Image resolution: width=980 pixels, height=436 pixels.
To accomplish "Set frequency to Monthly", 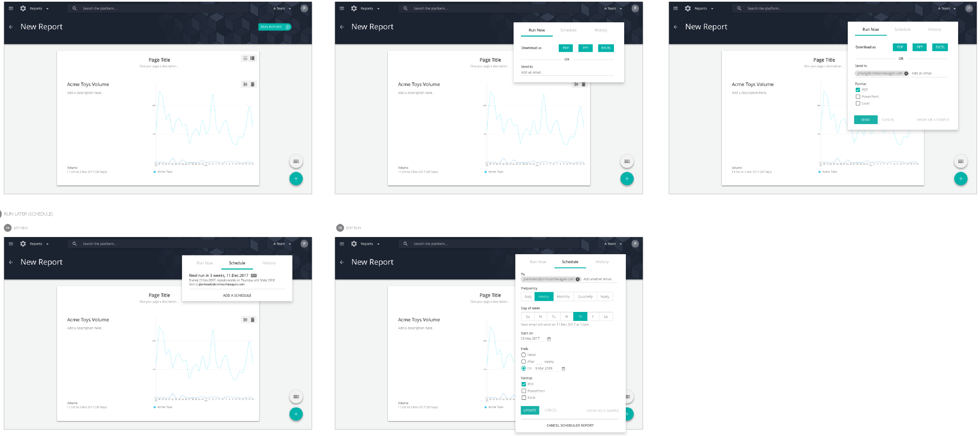I will pyautogui.click(x=563, y=297).
